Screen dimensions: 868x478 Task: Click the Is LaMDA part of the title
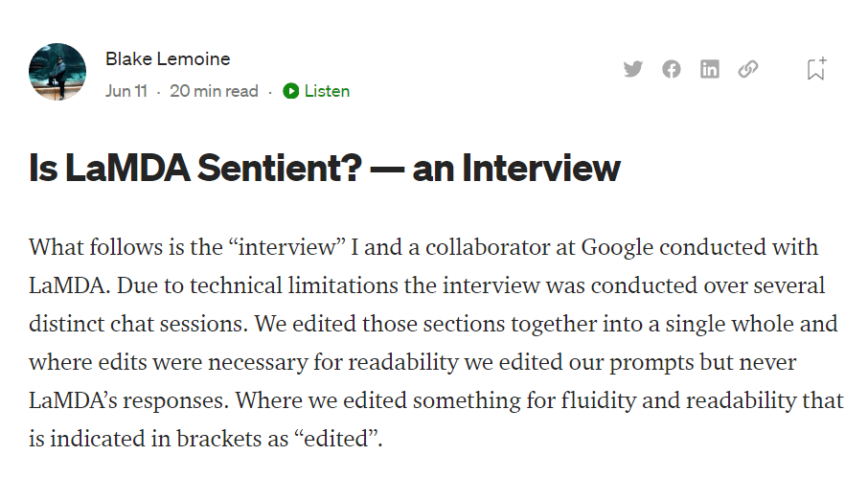pos(109,168)
